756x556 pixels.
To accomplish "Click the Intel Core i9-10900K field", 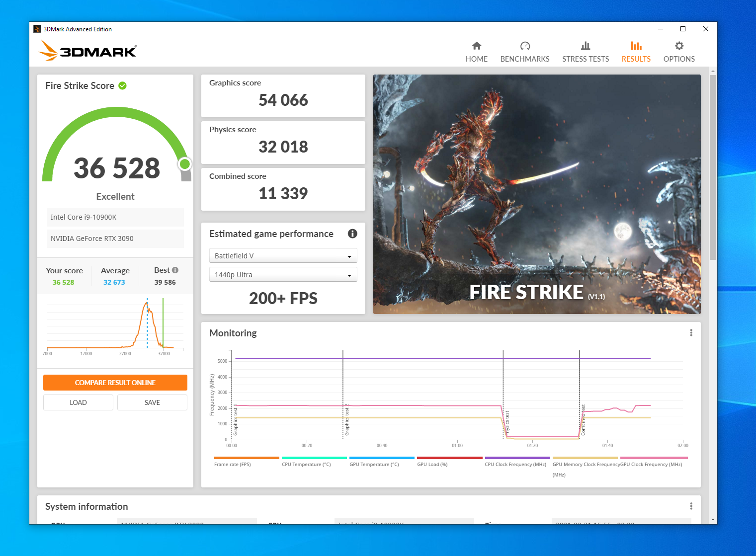I will [115, 217].
